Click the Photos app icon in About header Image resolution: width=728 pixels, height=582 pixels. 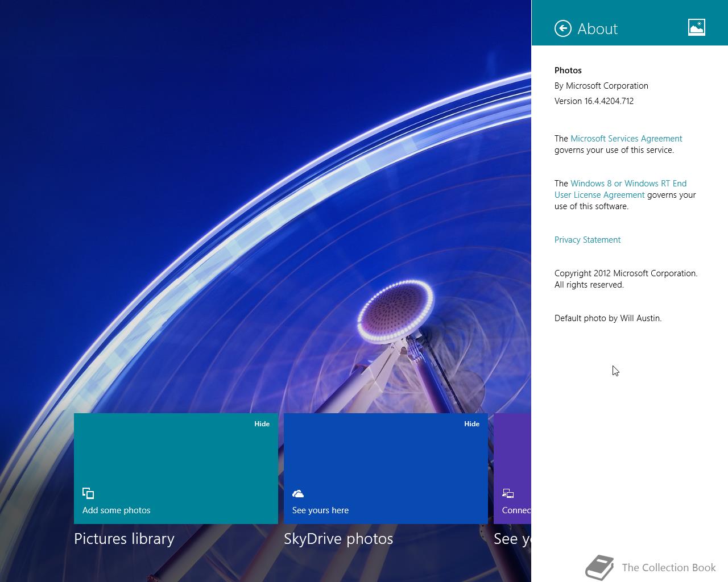coord(696,27)
